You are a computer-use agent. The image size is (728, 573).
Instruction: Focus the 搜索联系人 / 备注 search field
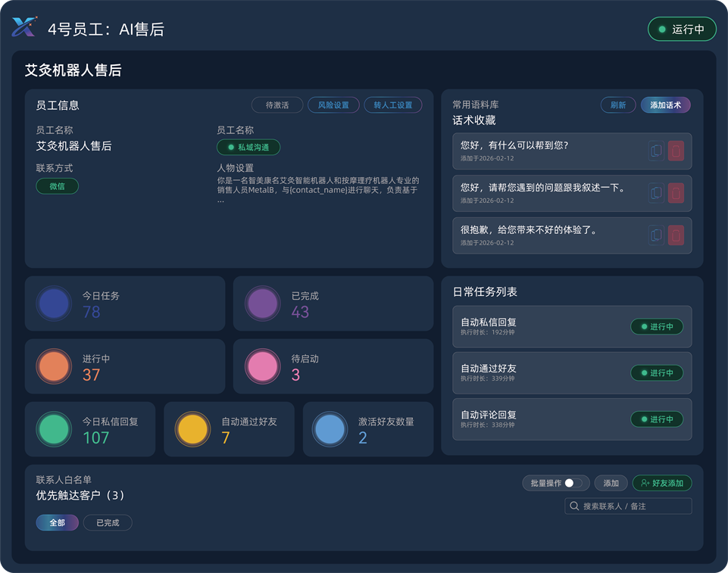click(635, 506)
